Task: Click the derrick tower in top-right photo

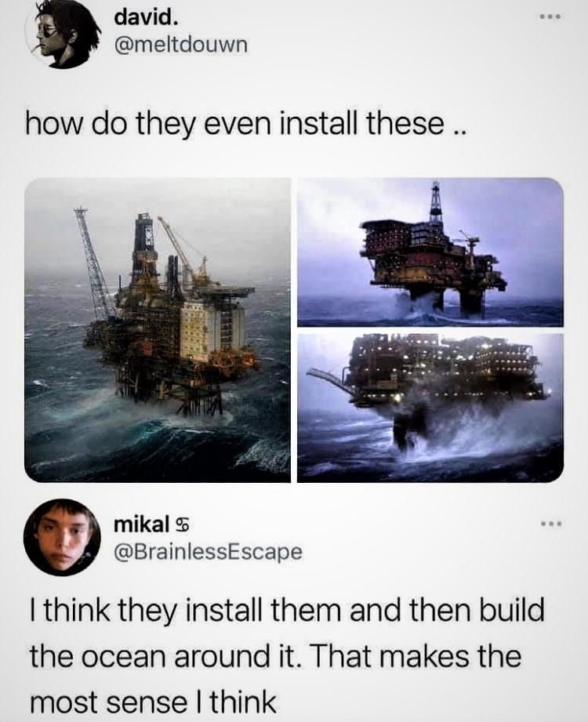Action: [x=436, y=202]
